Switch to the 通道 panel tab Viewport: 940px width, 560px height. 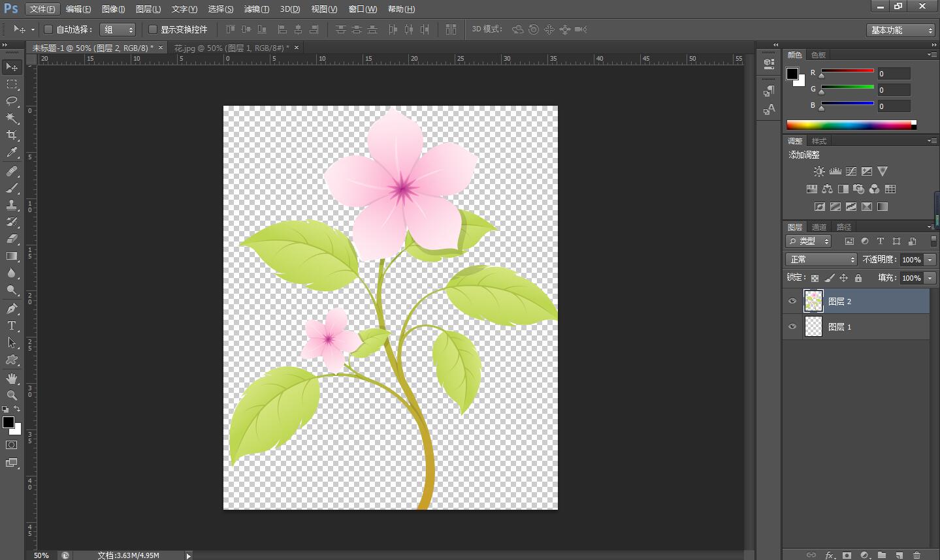pyautogui.click(x=819, y=227)
